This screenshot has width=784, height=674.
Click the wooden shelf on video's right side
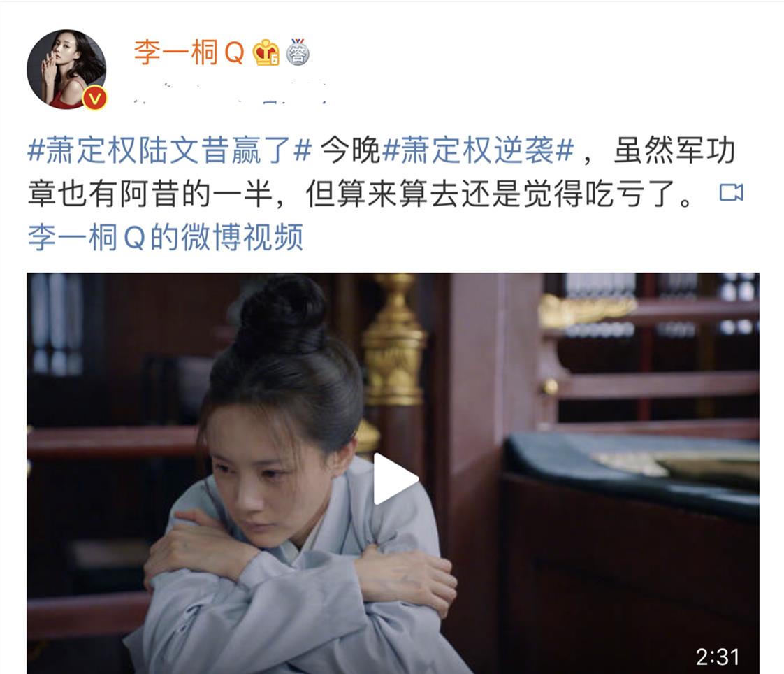[650, 350]
